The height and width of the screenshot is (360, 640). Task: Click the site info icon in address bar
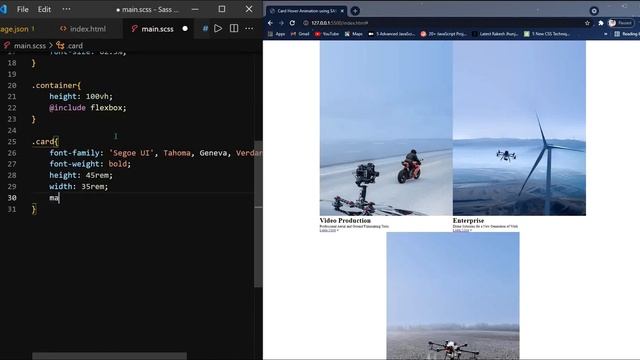(x=306, y=23)
